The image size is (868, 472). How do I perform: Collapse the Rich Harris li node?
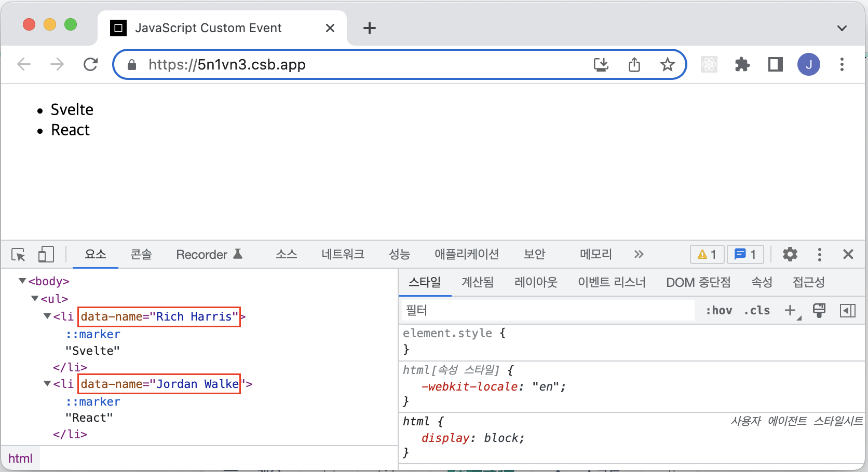point(47,316)
